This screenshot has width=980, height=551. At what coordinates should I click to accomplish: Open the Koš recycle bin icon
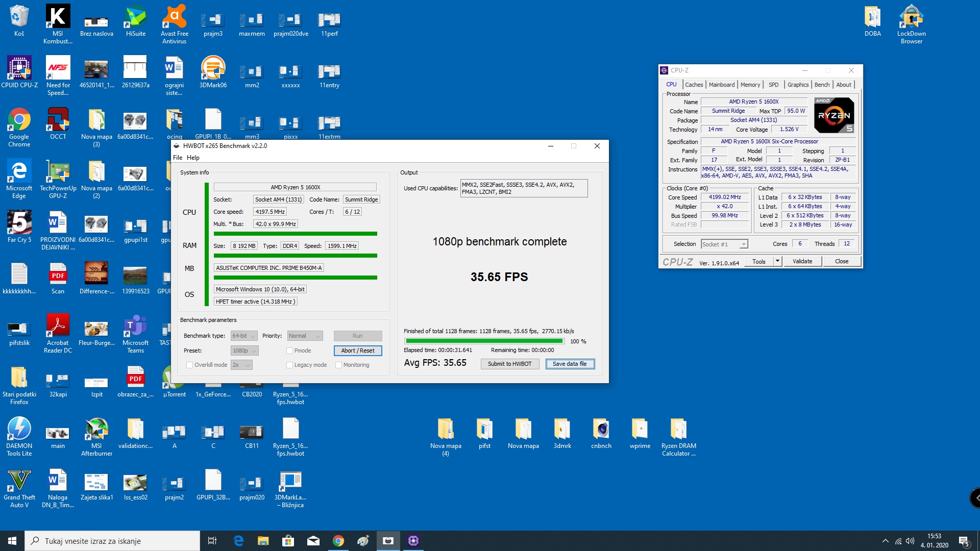(19, 20)
